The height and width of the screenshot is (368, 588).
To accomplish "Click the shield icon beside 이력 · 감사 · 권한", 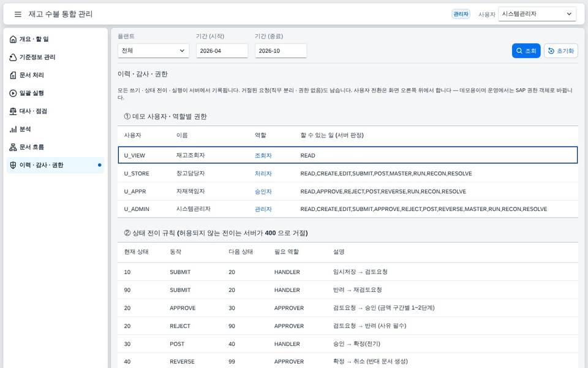I will pyautogui.click(x=13, y=165).
